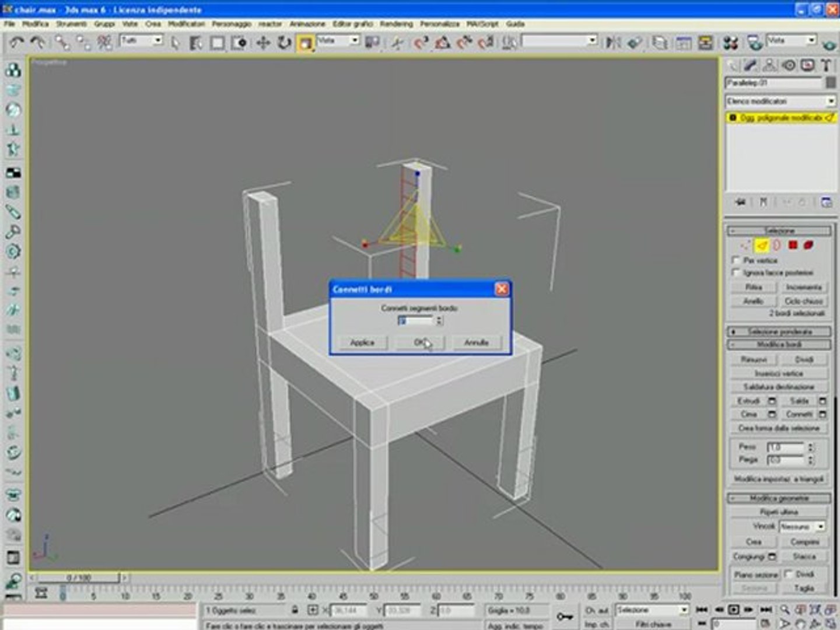Screen dimensions: 840x630
Task: Open the Mirror tool in the toolbar
Action: coord(612,42)
